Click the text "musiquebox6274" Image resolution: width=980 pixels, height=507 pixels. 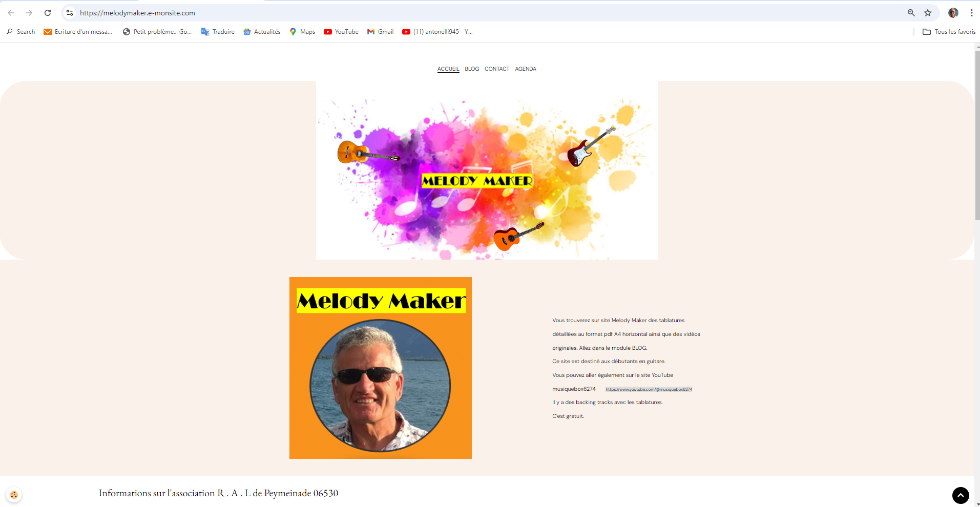point(574,389)
